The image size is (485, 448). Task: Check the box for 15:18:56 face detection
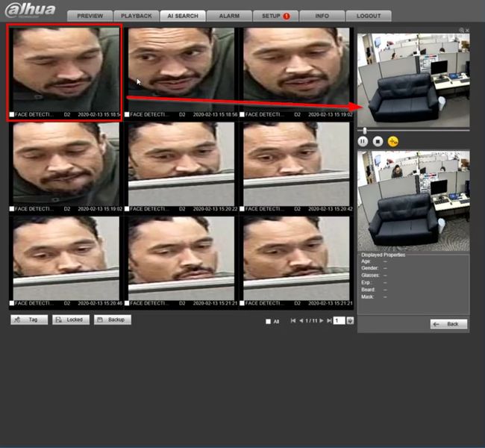[x=127, y=114]
